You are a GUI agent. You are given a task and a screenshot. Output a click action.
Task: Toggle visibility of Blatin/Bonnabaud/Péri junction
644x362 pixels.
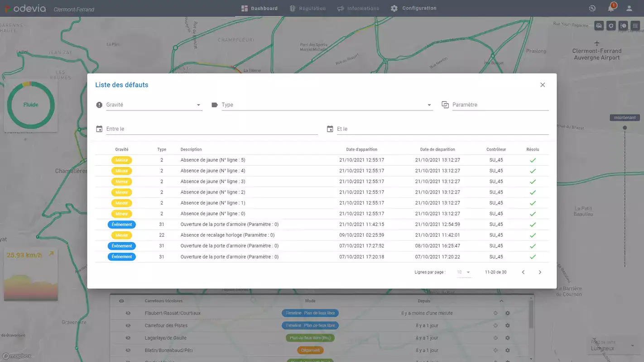coord(128,350)
